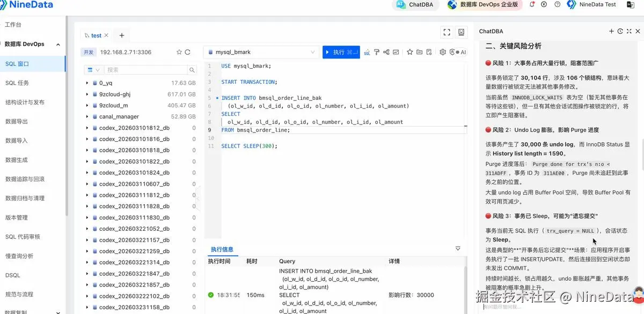Open the SQL editor settings gear

[x=443, y=52]
